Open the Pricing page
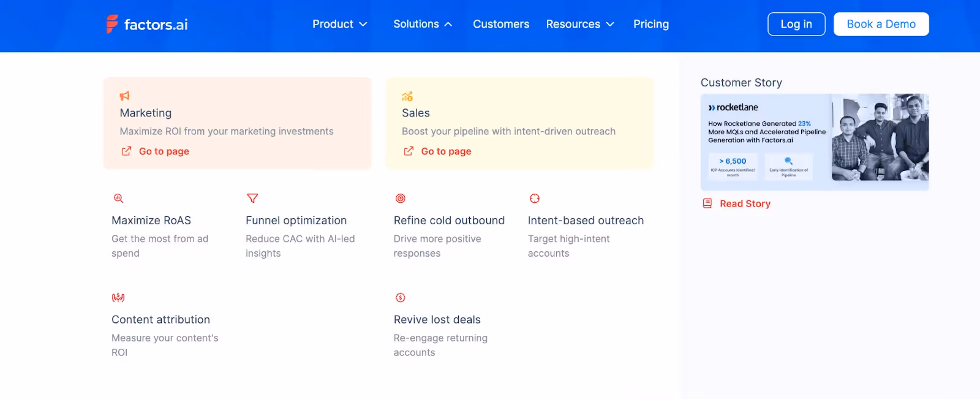This screenshot has height=399, width=980. pyautogui.click(x=651, y=24)
